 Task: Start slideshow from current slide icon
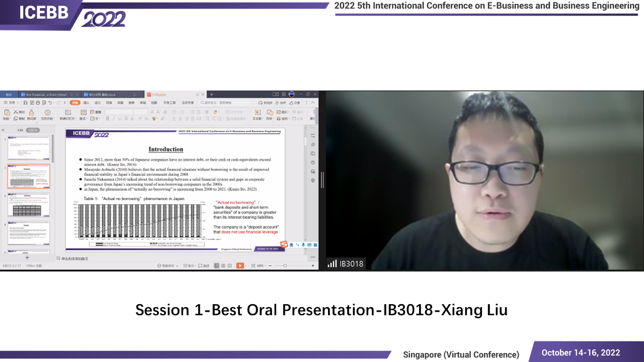(x=47, y=113)
